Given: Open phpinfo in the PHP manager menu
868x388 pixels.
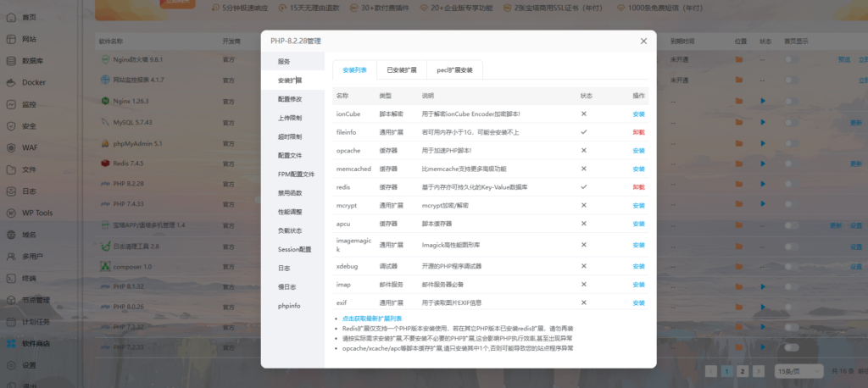Looking at the screenshot, I should (x=289, y=305).
